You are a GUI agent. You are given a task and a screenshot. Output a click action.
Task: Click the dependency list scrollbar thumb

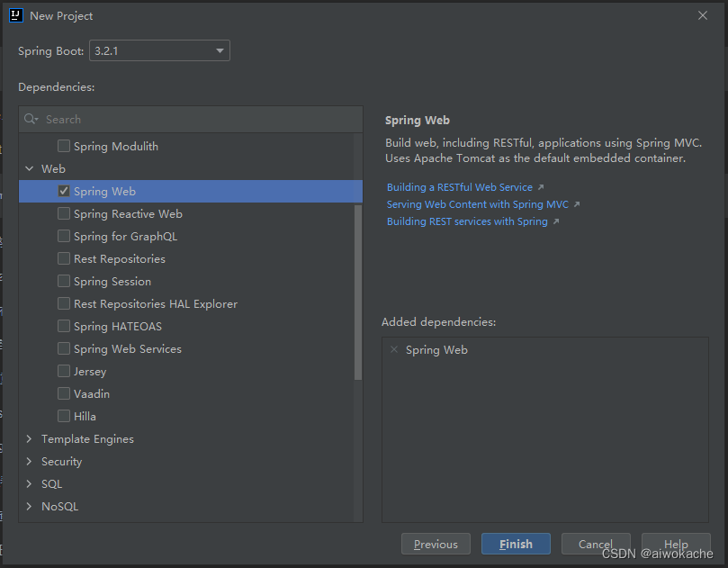pos(358,293)
